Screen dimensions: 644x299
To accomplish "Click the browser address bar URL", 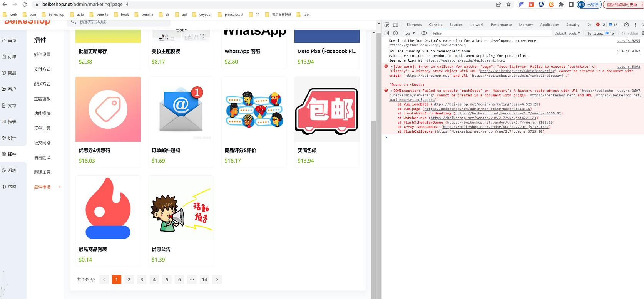I will tap(85, 5).
